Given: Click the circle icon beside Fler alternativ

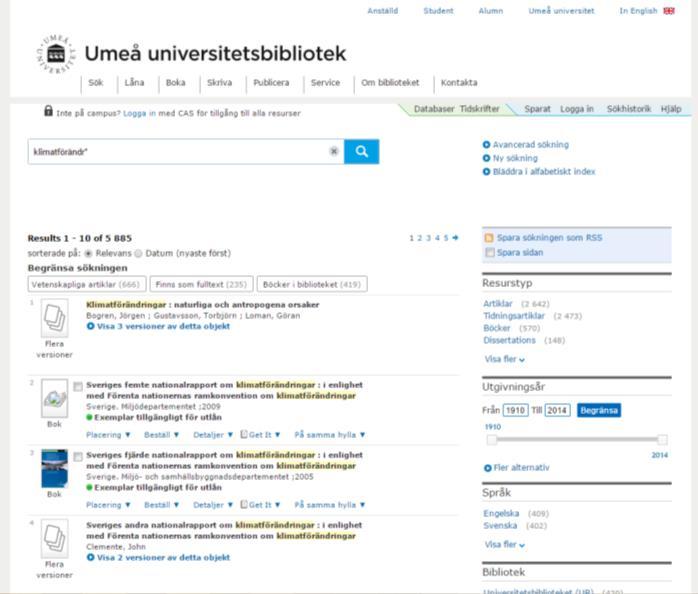Looking at the screenshot, I should [487, 468].
